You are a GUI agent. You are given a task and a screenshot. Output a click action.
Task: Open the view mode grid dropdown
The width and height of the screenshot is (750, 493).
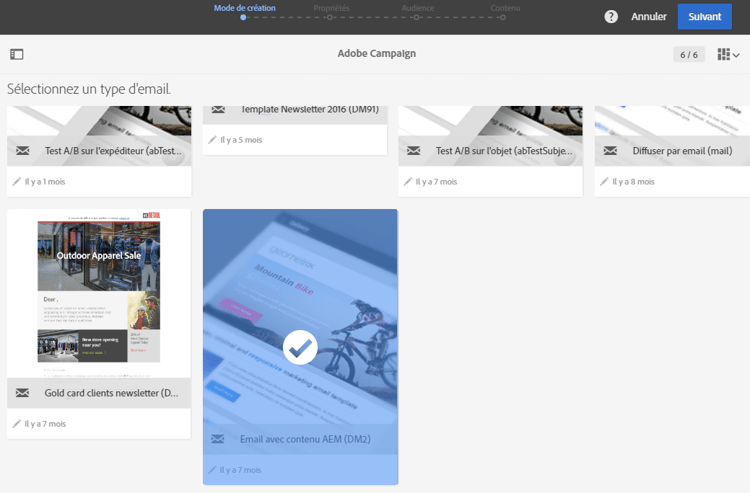point(728,55)
